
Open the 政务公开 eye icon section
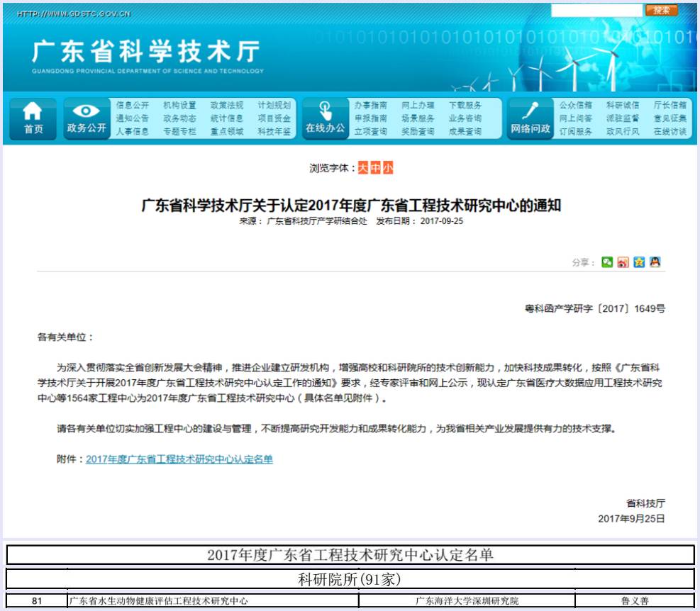pyautogui.click(x=87, y=118)
